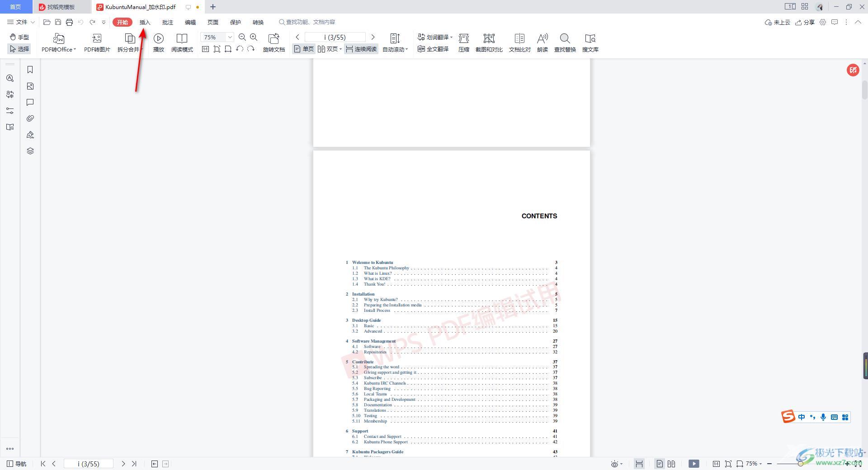The image size is (868, 470).
Task: Expand quick access toolbar customize arrow
Action: click(x=104, y=22)
